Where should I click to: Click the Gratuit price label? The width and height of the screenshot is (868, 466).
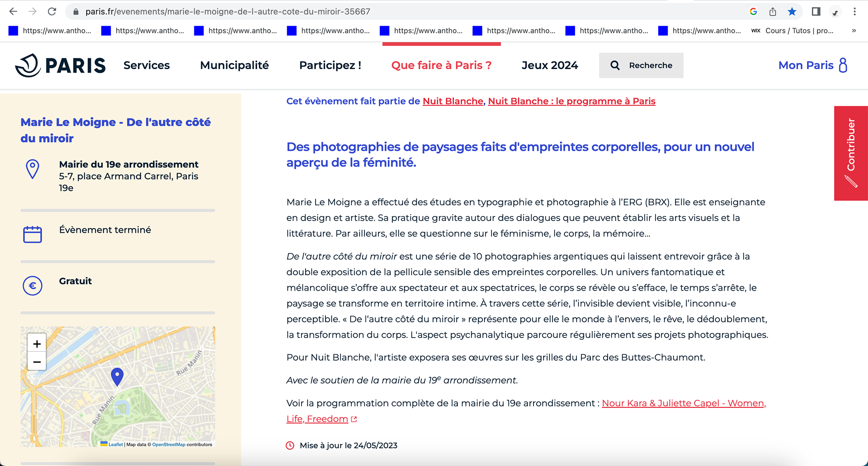coord(75,281)
